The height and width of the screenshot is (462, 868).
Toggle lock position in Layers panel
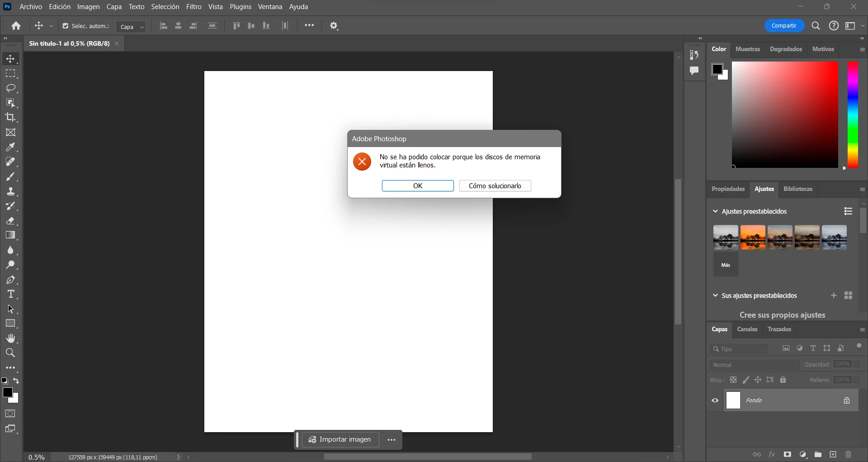pyautogui.click(x=758, y=380)
